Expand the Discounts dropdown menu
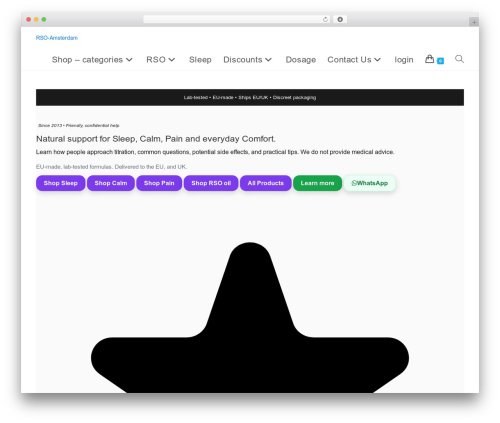Viewport: 500px width, 423px height. (247, 60)
